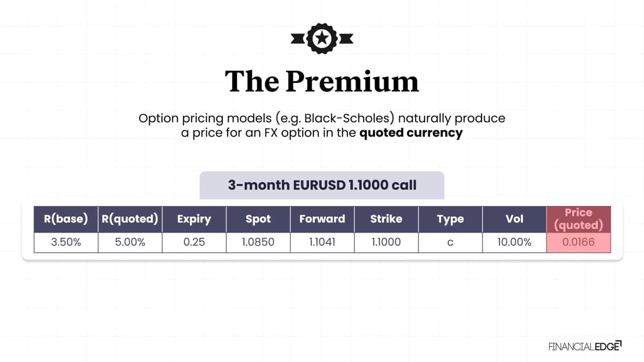Click the Vol column header
Screen dimensions: 644x362
click(x=514, y=219)
